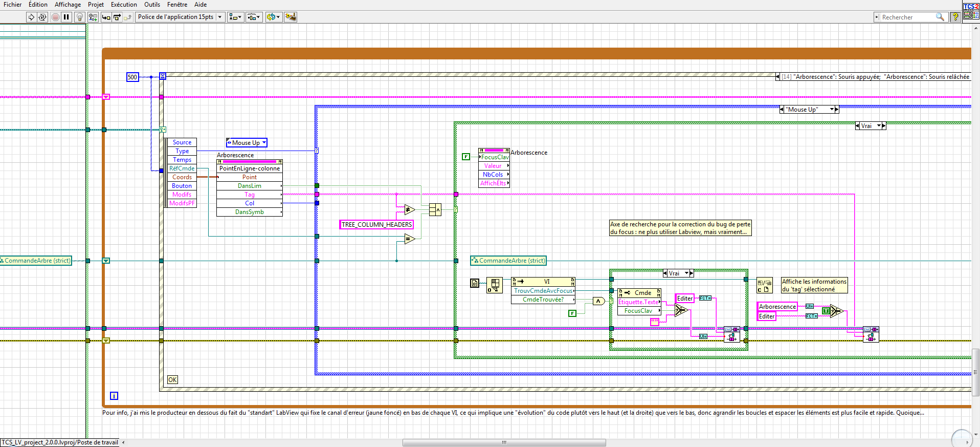
Task: Click the pink Arborescence string constant
Action: tap(777, 307)
